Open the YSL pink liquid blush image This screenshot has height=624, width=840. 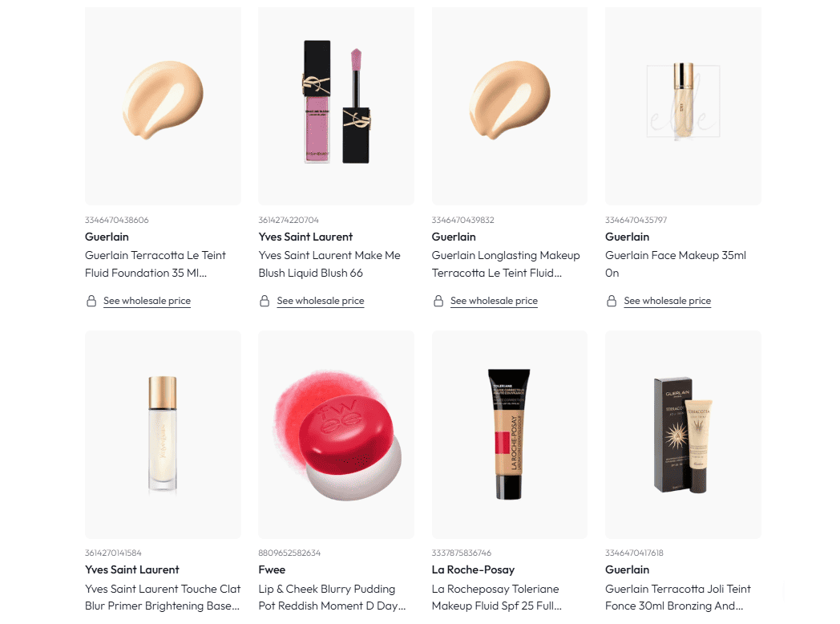click(336, 106)
